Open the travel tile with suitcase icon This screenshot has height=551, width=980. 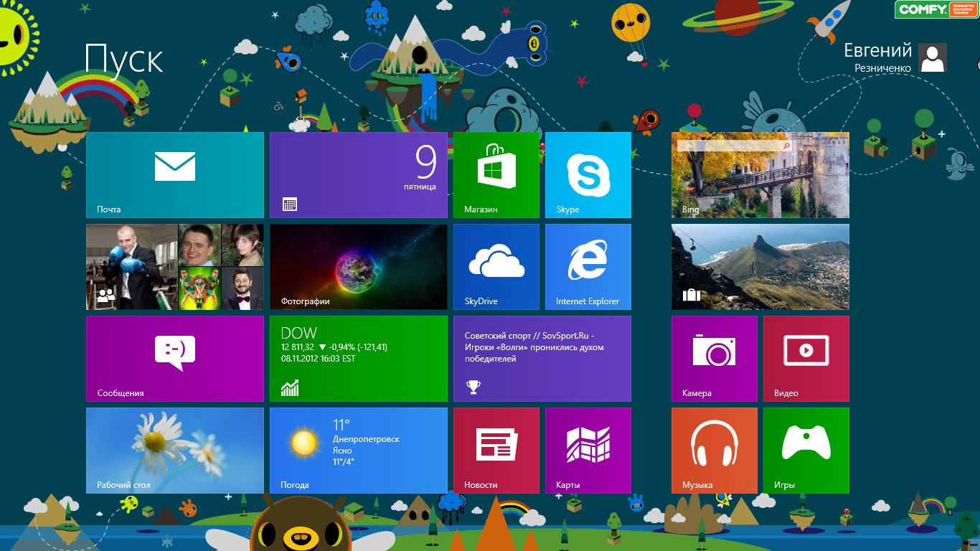[760, 267]
